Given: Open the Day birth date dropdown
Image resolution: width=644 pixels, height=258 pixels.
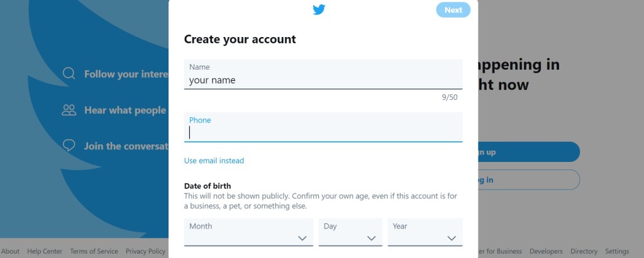Looking at the screenshot, I should 350,232.
